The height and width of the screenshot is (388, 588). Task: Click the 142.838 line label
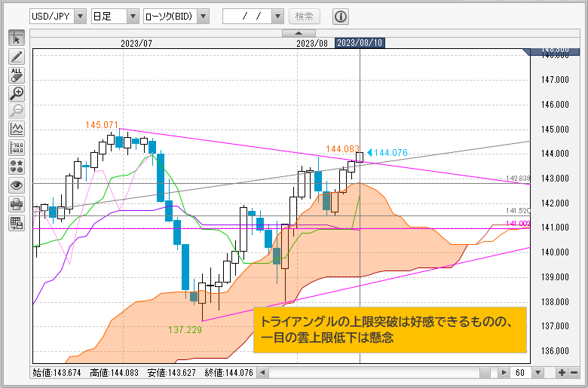click(x=518, y=179)
